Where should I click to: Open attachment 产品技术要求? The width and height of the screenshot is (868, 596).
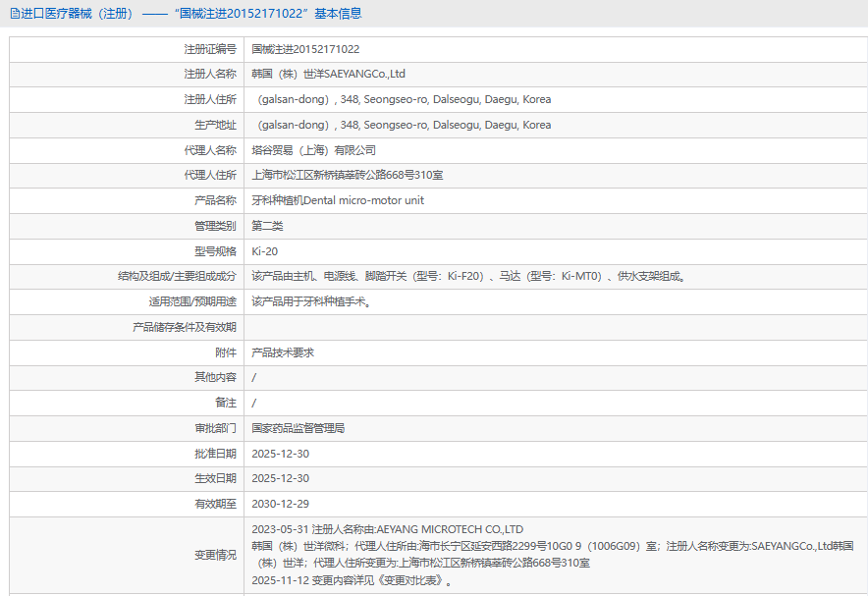283,352
